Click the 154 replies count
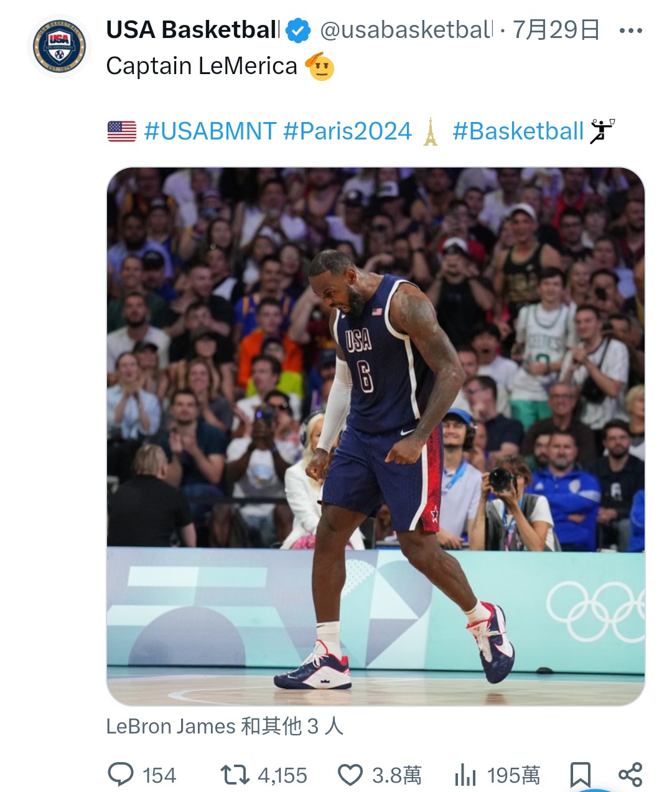Viewport: 672px width, 792px height. pos(159,776)
